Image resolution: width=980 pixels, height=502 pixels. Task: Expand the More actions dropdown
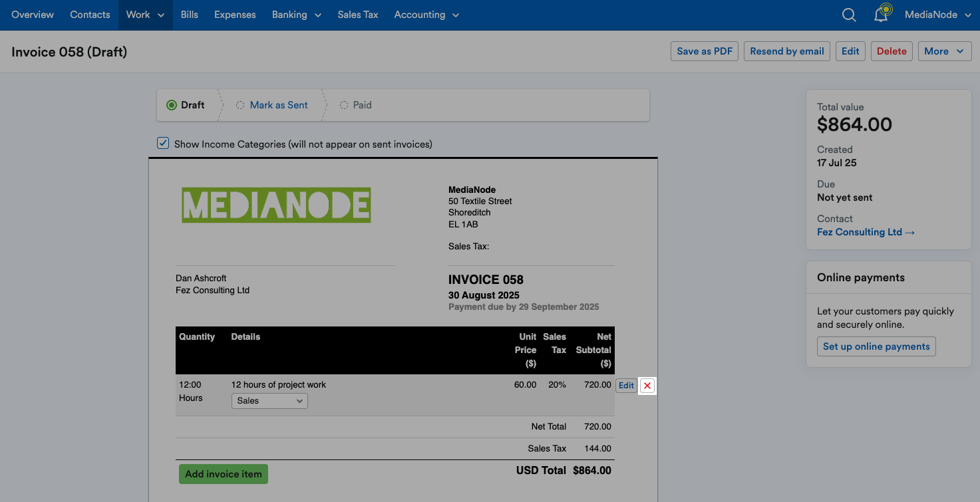point(944,51)
